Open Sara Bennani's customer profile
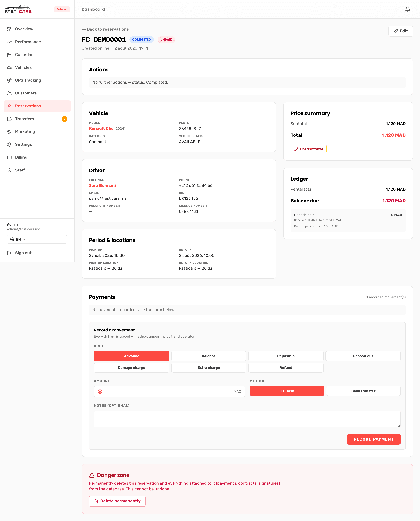This screenshot has width=420, height=521. [102, 186]
